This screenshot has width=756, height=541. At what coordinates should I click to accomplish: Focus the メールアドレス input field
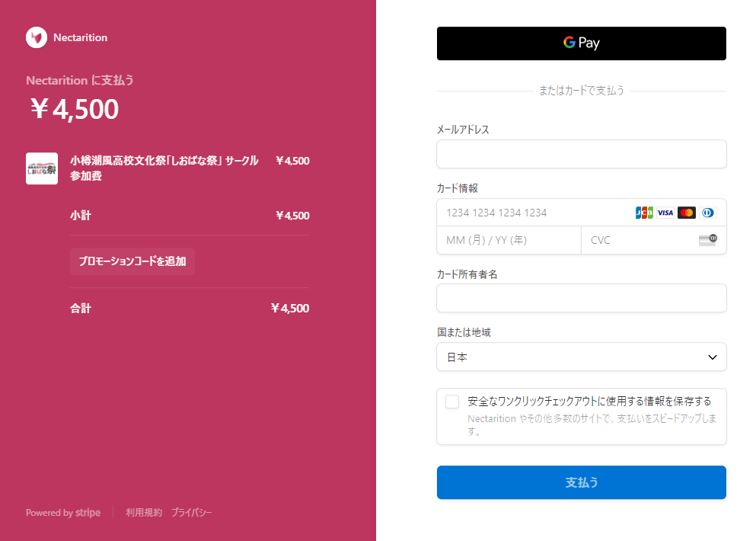(x=581, y=154)
